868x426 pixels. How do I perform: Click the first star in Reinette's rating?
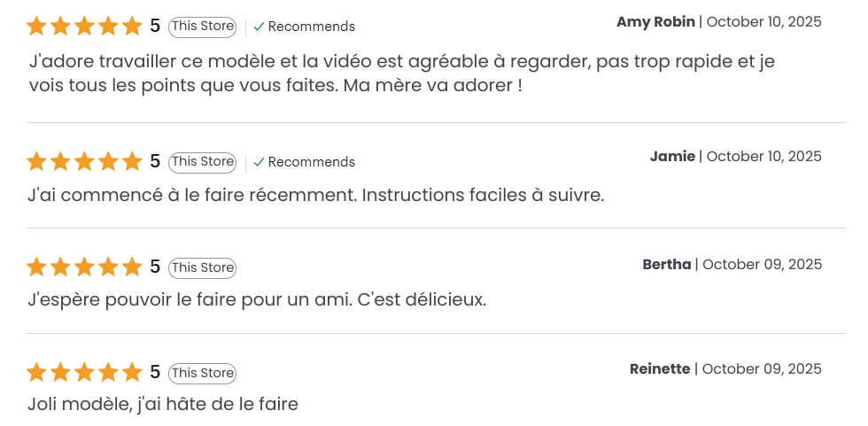point(36,372)
